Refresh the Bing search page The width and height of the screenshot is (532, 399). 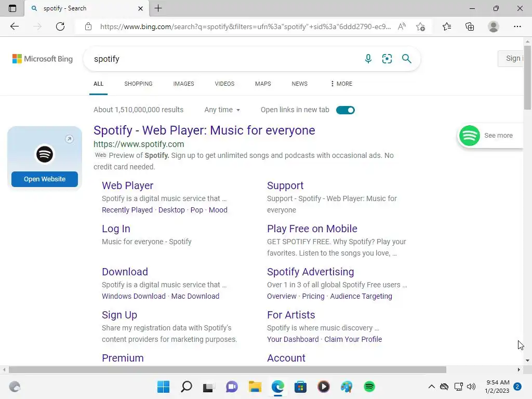(x=60, y=26)
